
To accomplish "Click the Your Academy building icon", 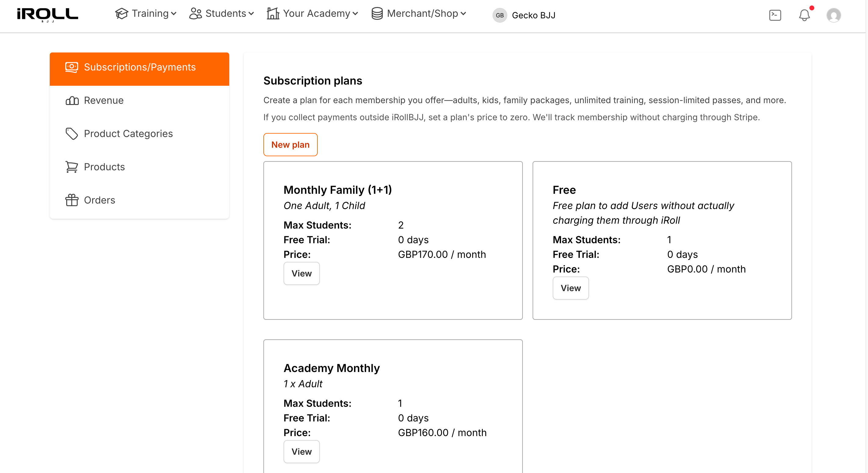I will pyautogui.click(x=273, y=14).
